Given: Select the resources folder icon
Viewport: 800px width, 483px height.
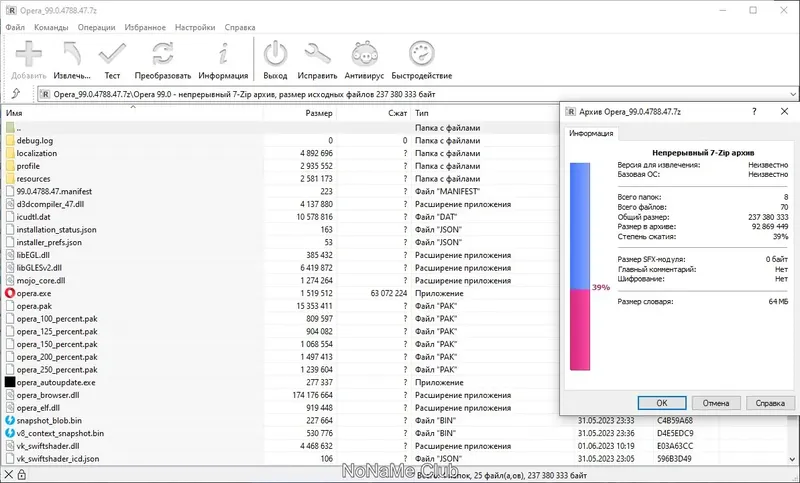Looking at the screenshot, I should 10,179.
